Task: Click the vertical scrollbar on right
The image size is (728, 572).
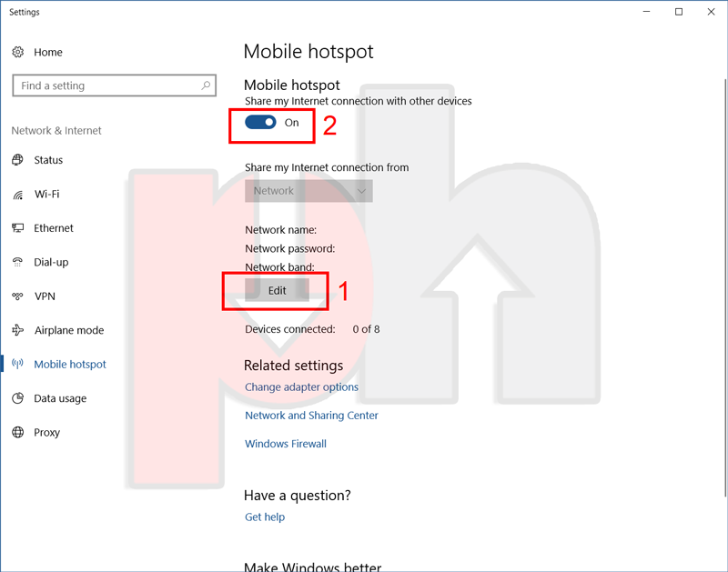Action: (x=724, y=287)
